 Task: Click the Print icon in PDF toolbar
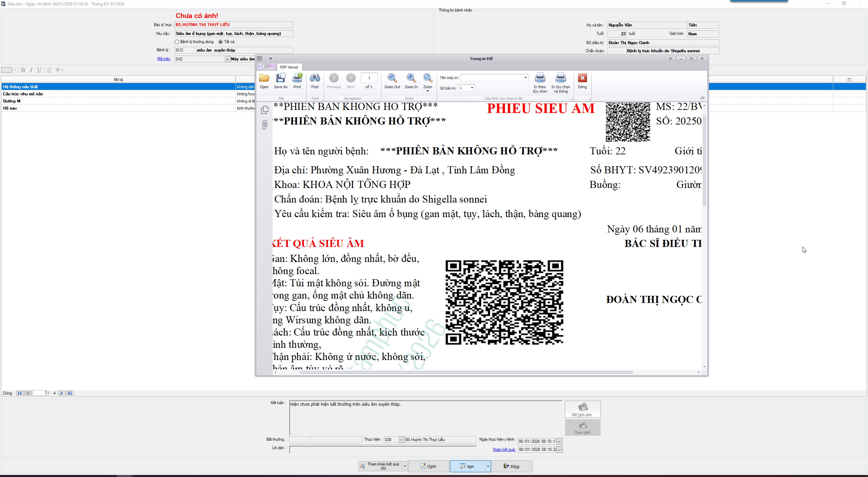(x=297, y=79)
